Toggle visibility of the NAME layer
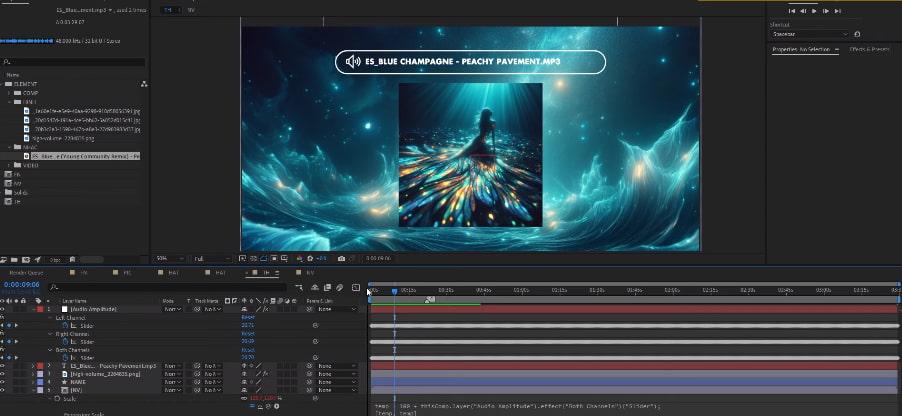 pyautogui.click(x=4, y=381)
